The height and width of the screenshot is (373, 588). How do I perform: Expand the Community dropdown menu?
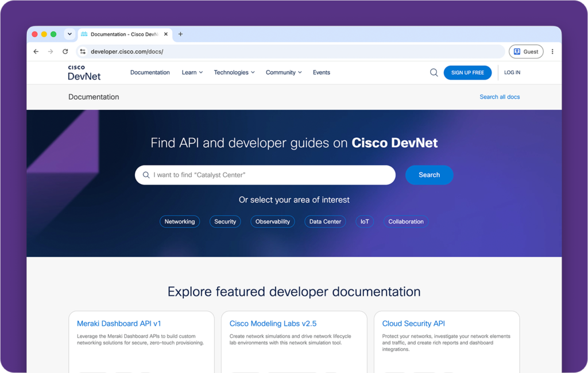tap(284, 72)
